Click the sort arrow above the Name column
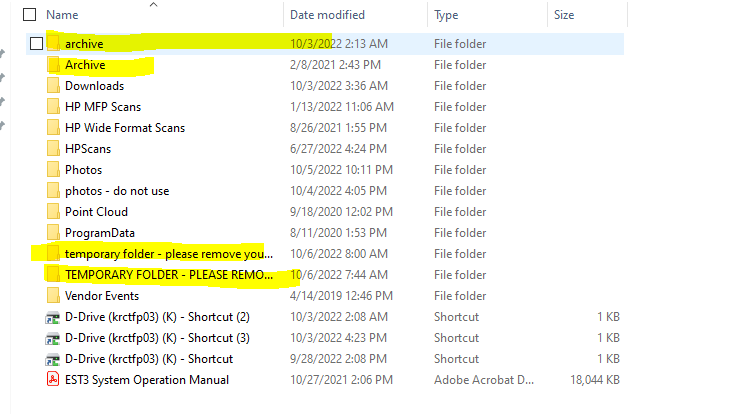The image size is (736, 414). click(x=153, y=4)
